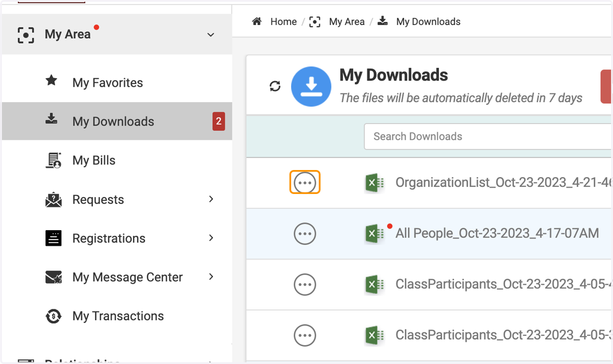Open file OrganizationList_Oct-23-2023_4-21-46
The image size is (613, 364).
point(504,182)
